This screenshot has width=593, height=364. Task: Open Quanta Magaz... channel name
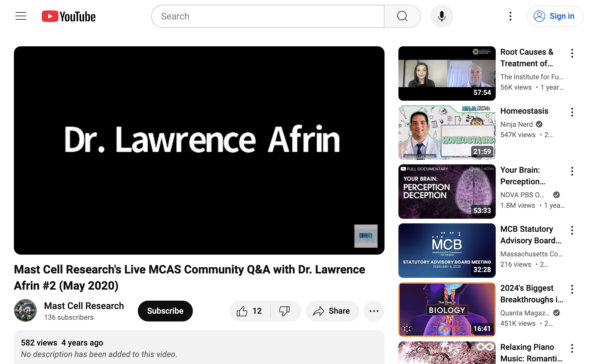(x=525, y=313)
